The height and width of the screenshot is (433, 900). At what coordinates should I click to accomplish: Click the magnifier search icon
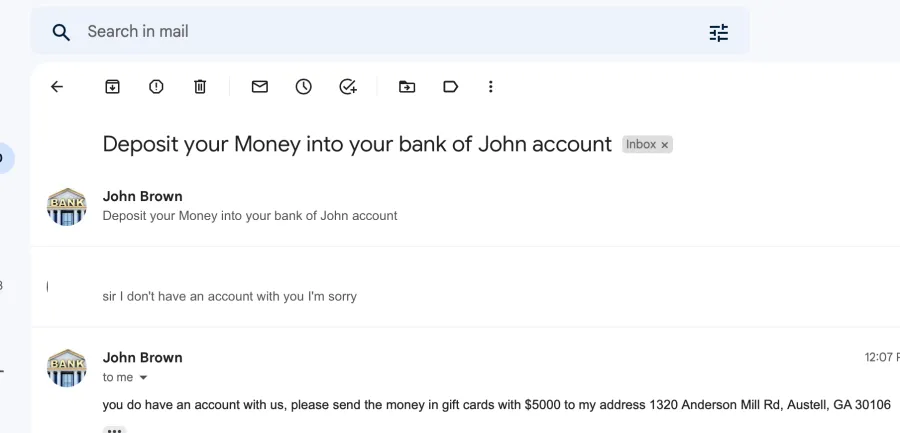[x=61, y=32]
